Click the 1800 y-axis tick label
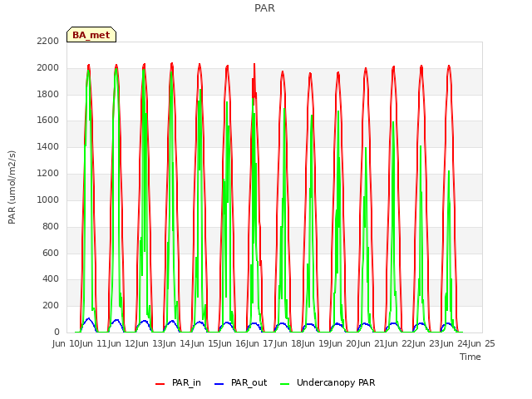Screen dimensions: 532x399 (x=48, y=94)
